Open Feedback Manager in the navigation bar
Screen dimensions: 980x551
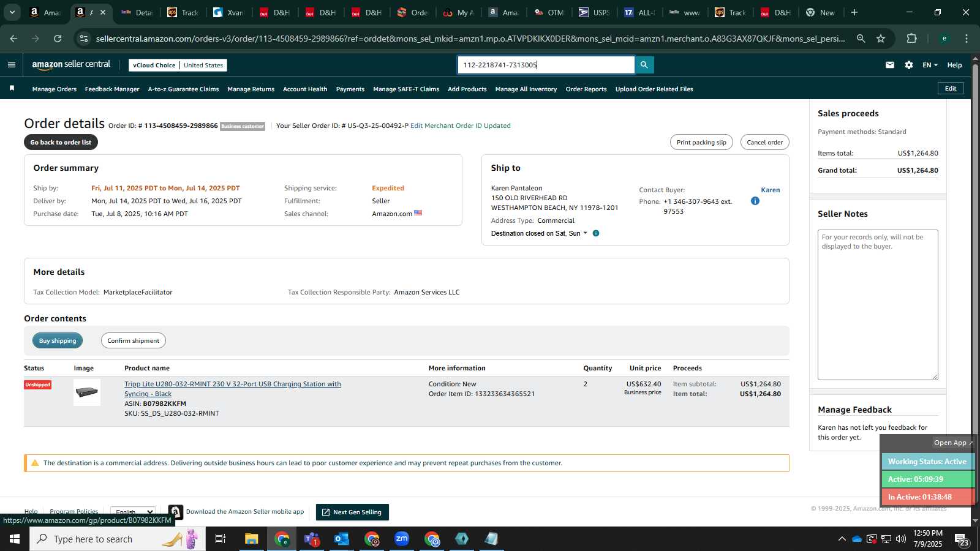click(112, 89)
